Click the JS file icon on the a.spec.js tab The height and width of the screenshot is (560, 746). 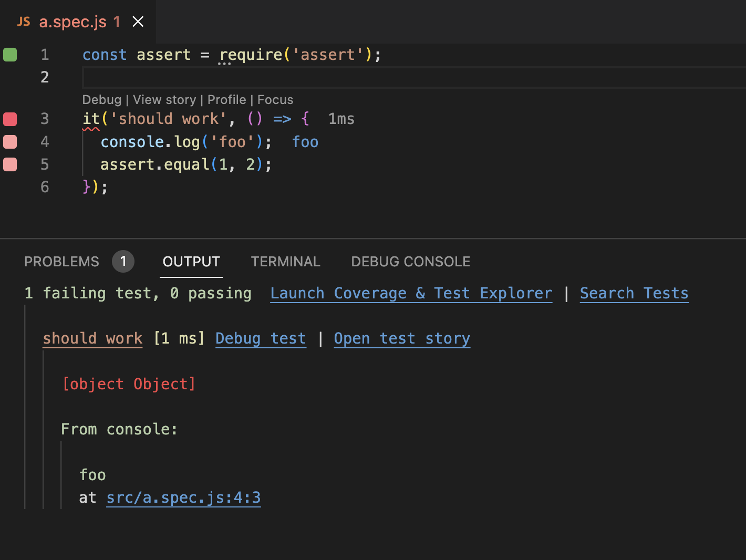(x=24, y=22)
